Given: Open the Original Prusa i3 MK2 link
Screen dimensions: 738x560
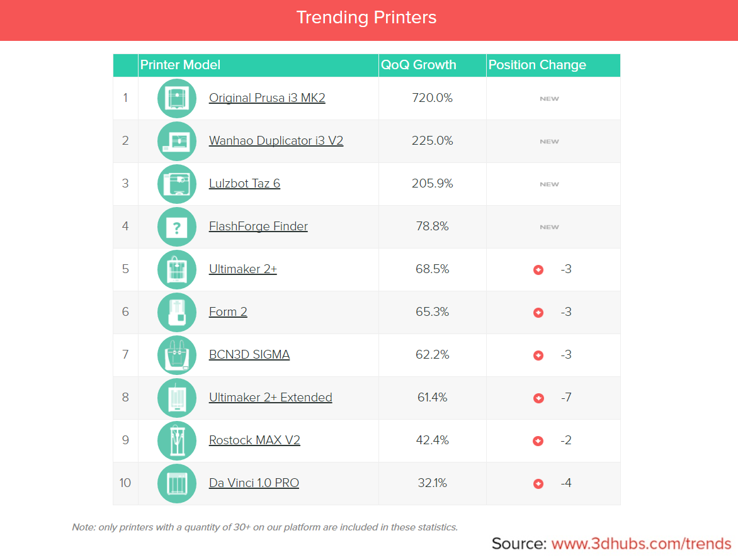Looking at the screenshot, I should [267, 98].
